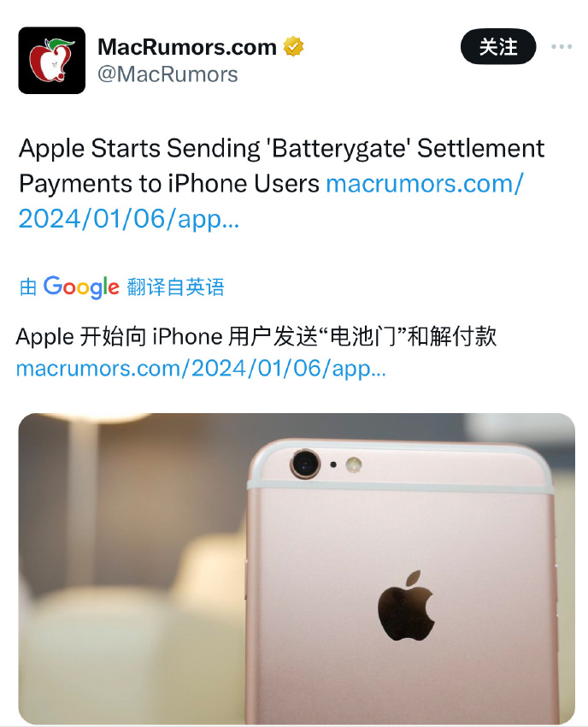588x727 pixels.
Task: Open macrumors.com link in English tweet
Action: pos(425,184)
